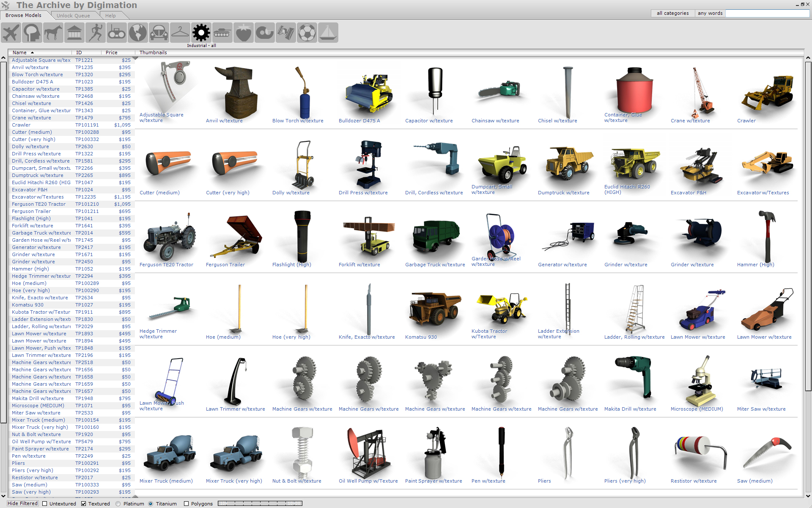Open the all categories dropdown
The image size is (812, 508).
tap(672, 13)
